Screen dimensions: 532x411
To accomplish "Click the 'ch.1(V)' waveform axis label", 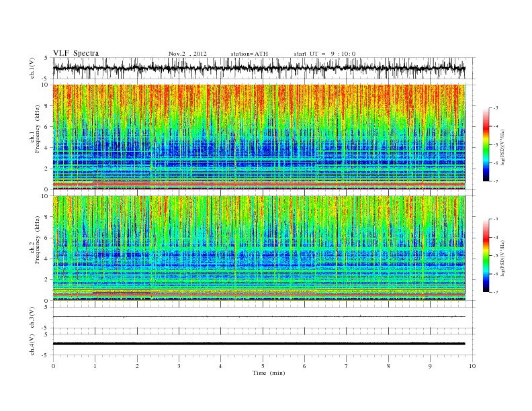I will (32, 68).
